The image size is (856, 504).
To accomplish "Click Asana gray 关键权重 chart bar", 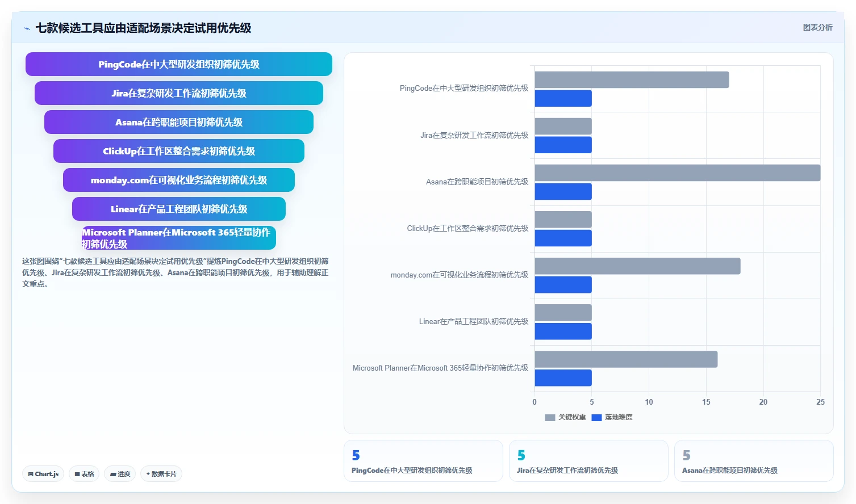I will pyautogui.click(x=678, y=173).
